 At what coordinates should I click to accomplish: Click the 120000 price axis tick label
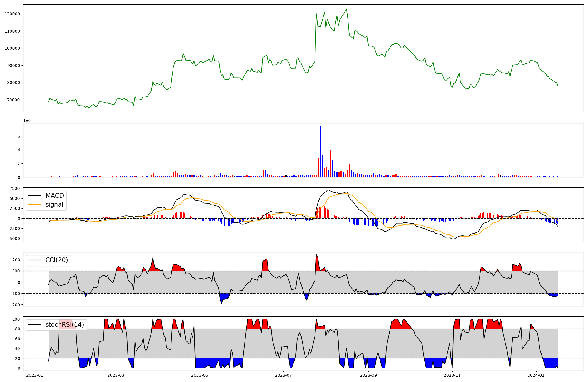tap(12, 14)
